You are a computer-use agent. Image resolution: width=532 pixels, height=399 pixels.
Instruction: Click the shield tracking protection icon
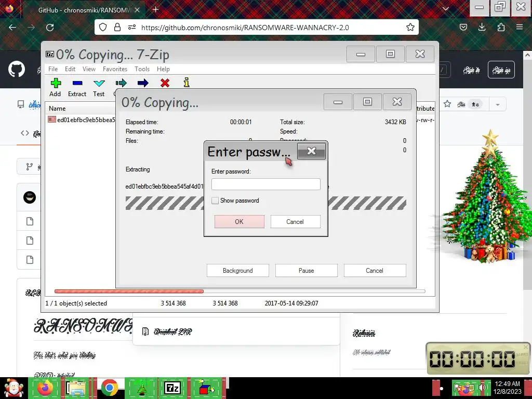103,28
